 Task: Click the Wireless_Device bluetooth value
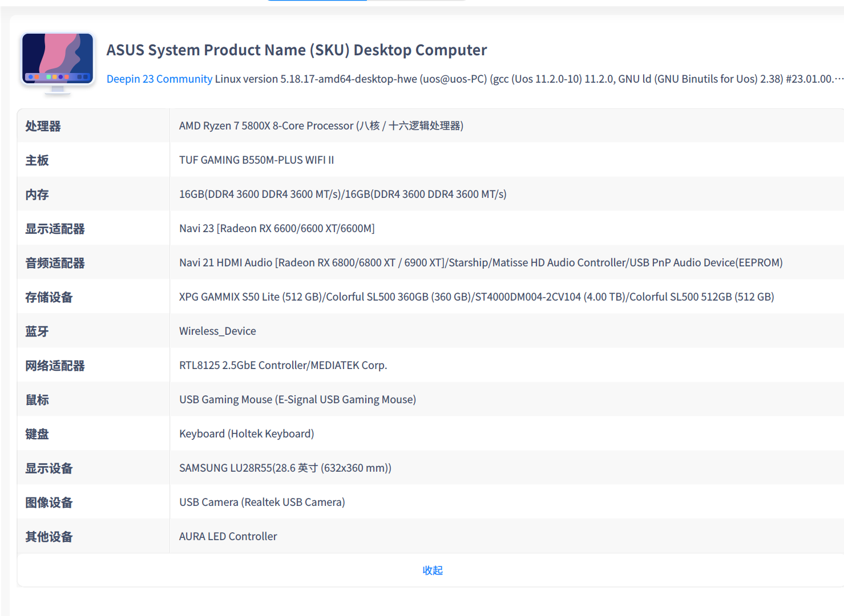pyautogui.click(x=217, y=331)
